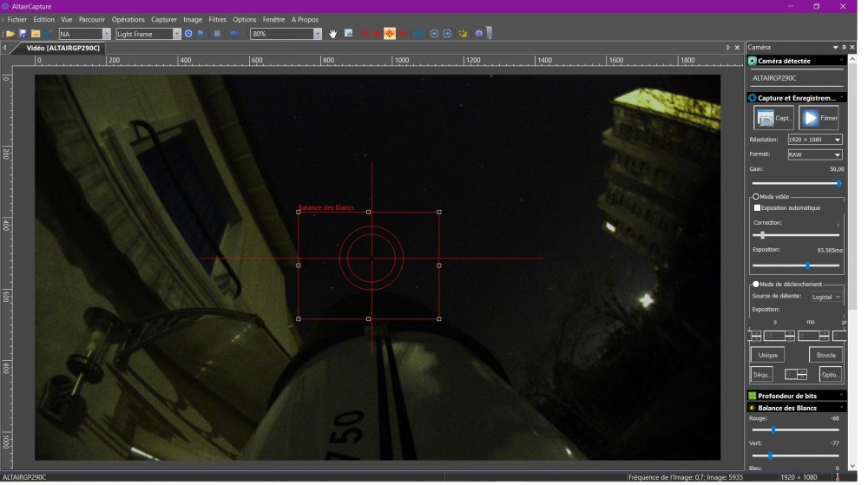Open the Format RAW dropdown
Image resolution: width=868 pixels, height=485 pixels.
click(815, 155)
